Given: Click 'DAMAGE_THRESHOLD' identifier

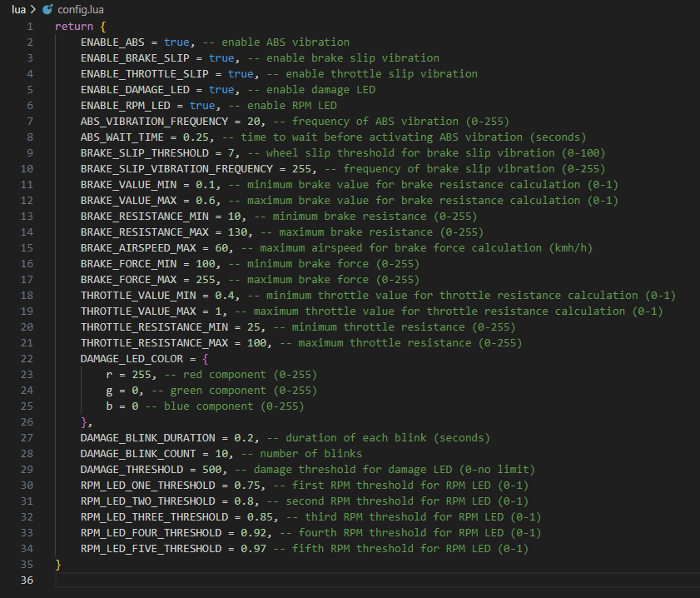Looking at the screenshot, I should (x=132, y=470).
